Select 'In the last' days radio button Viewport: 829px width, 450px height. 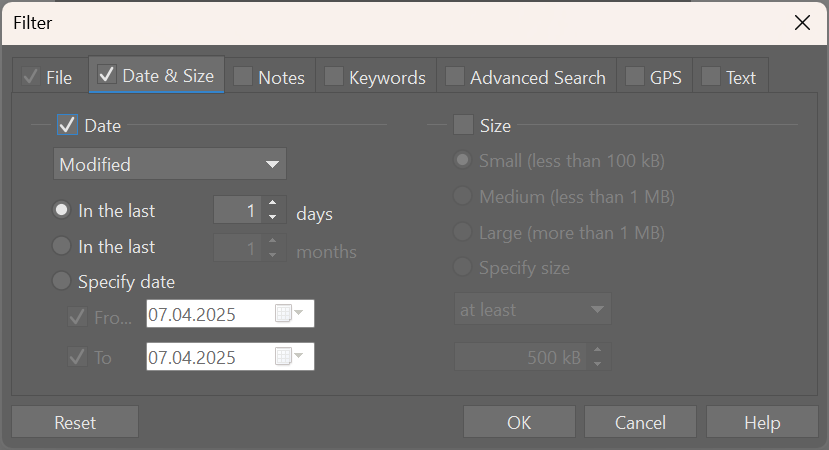(61, 210)
